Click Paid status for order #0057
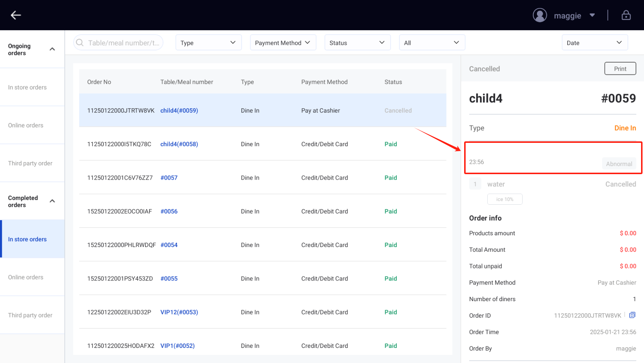644x363 pixels. pyautogui.click(x=391, y=177)
